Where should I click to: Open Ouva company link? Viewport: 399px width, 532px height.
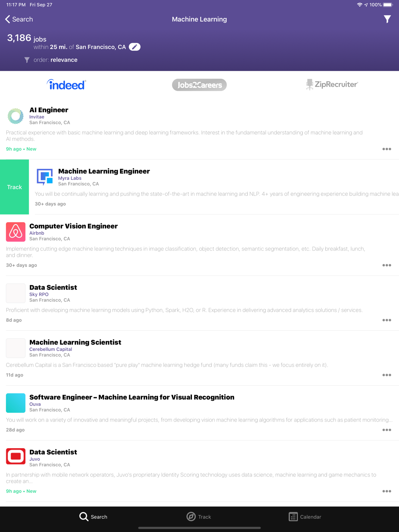coord(35,404)
